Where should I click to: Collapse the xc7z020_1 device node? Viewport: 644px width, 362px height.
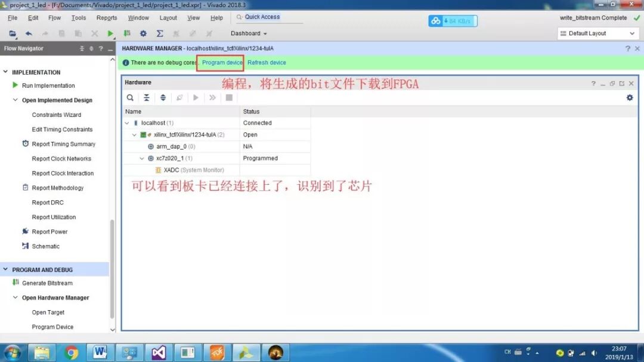(142, 158)
